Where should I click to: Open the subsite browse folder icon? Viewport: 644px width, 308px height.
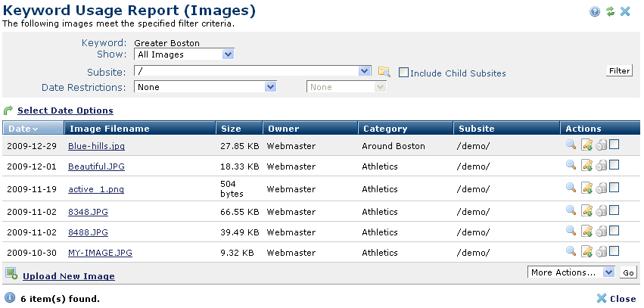coord(384,72)
